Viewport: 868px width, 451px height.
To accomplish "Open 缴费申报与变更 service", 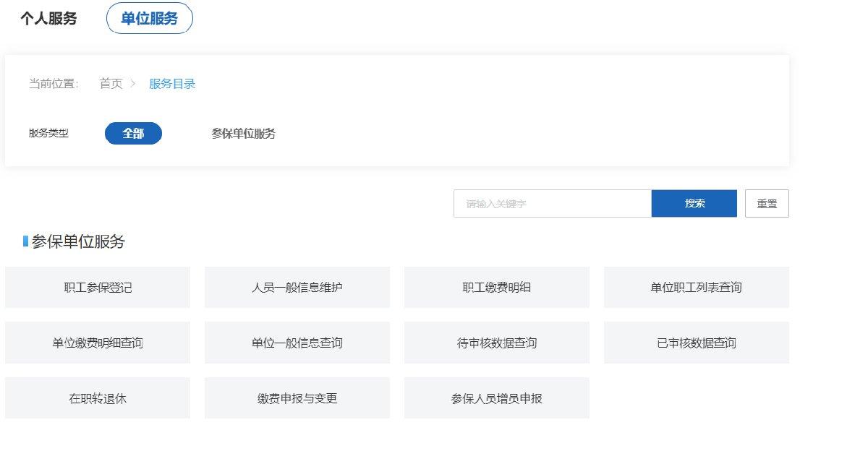I will coord(297,398).
